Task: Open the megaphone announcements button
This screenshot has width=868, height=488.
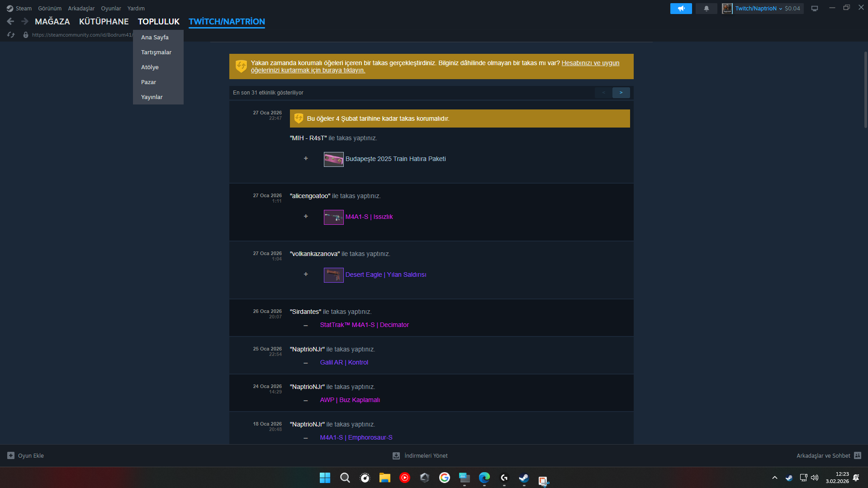Action: tap(681, 8)
